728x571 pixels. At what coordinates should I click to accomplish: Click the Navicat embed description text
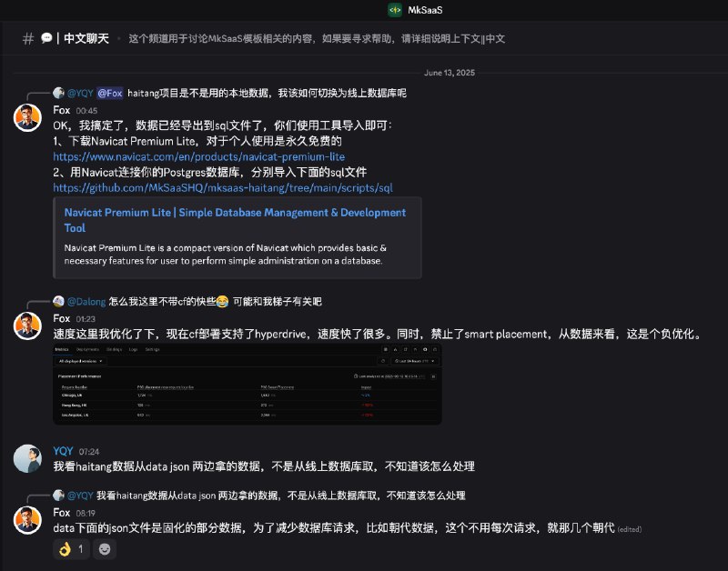click(x=225, y=255)
